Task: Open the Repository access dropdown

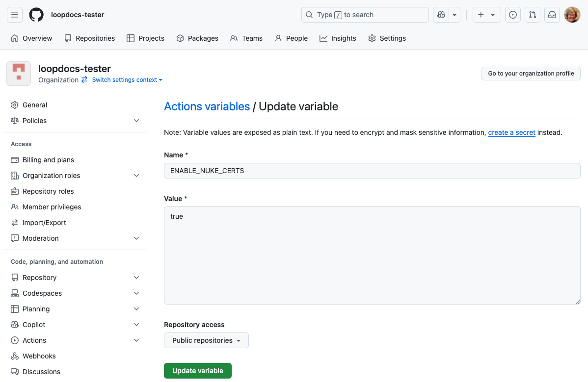Action: (206, 340)
